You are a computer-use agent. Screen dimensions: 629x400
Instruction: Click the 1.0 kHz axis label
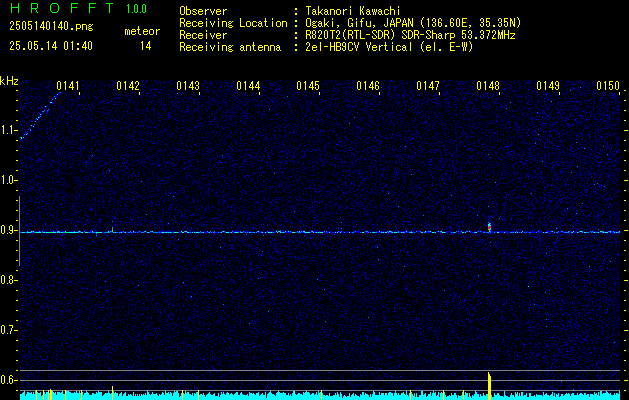point(8,181)
